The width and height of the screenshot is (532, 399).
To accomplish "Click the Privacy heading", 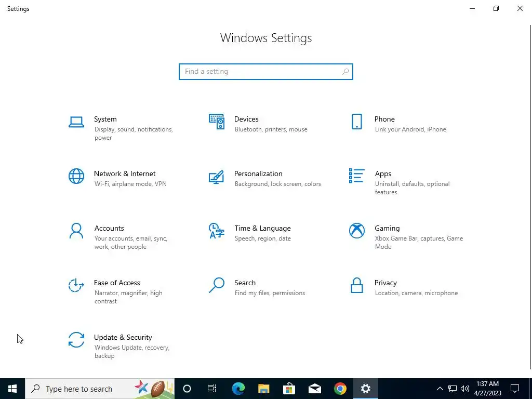I will pyautogui.click(x=385, y=283).
